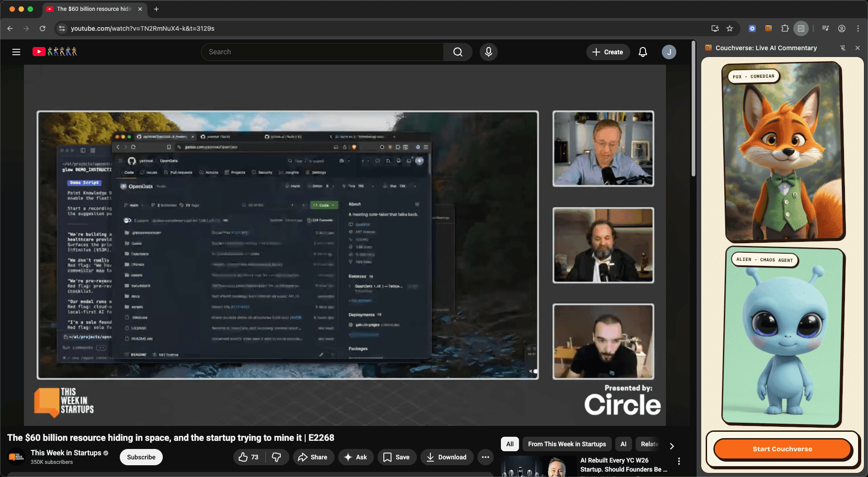
Task: Open options for the AI Rebuilt YC video
Action: point(679,461)
